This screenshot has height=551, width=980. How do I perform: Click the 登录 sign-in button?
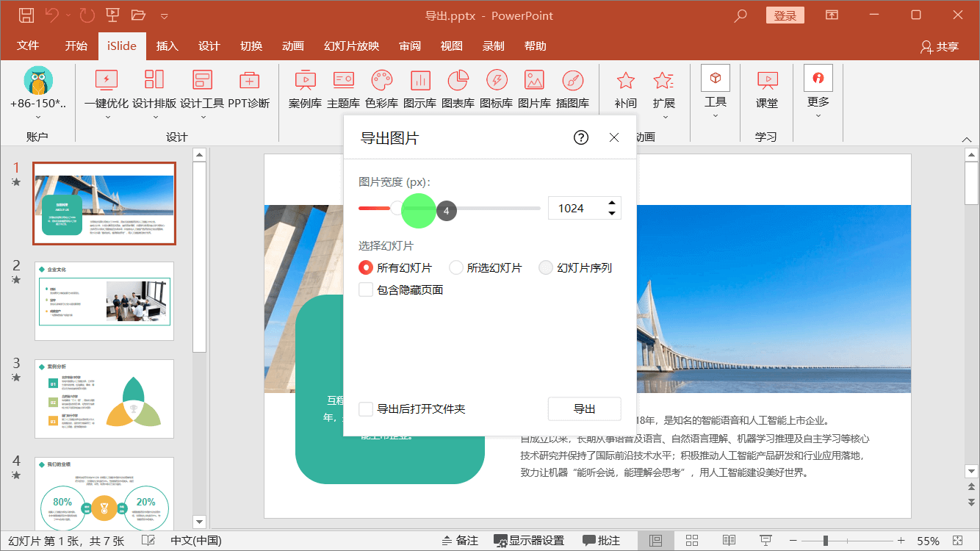pos(785,15)
